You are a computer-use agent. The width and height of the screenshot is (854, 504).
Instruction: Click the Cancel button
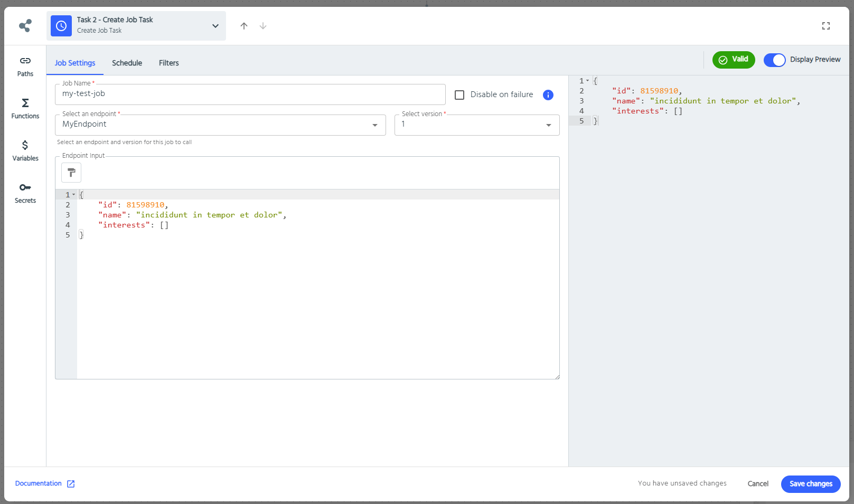758,484
